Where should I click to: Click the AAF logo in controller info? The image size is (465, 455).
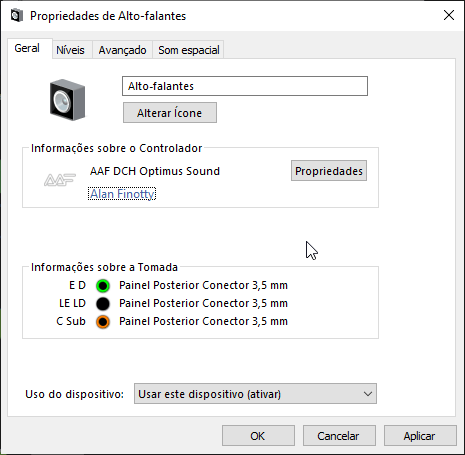60,180
